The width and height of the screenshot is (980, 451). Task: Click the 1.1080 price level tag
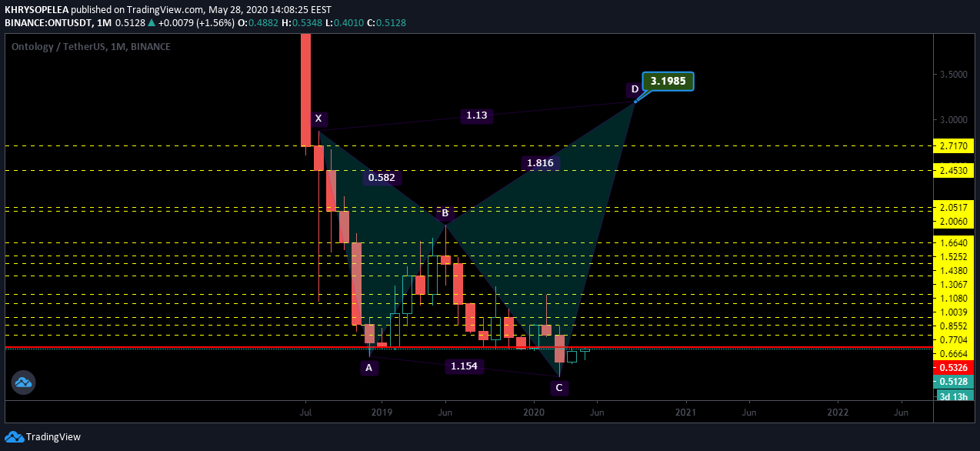point(955,298)
